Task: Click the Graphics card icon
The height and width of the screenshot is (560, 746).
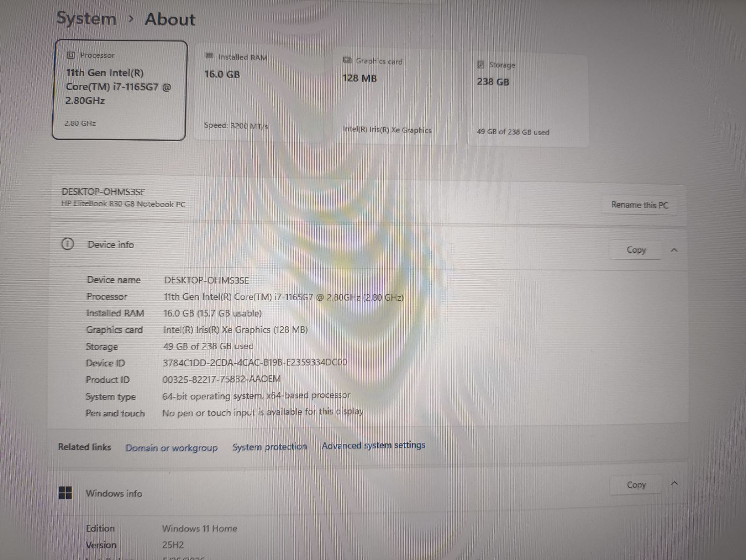Action: pos(347,60)
